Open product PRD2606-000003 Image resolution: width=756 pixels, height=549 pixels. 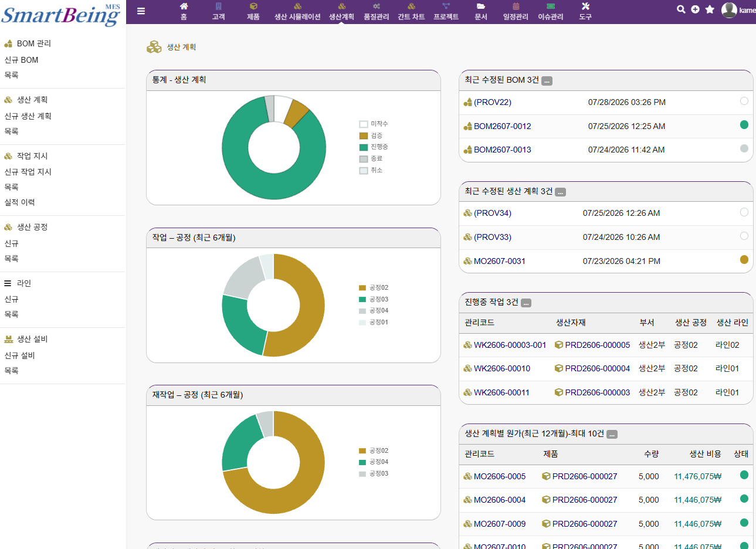[x=598, y=392]
